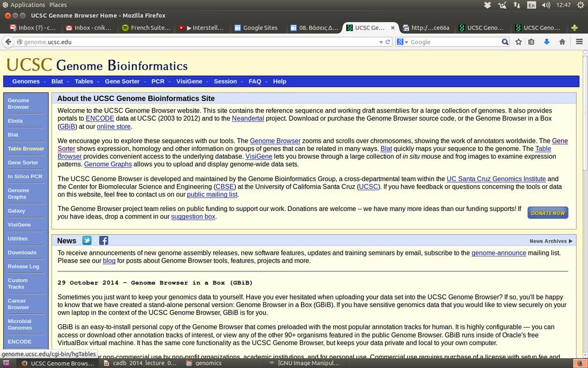Click the DONATE NOW button

[548, 213]
